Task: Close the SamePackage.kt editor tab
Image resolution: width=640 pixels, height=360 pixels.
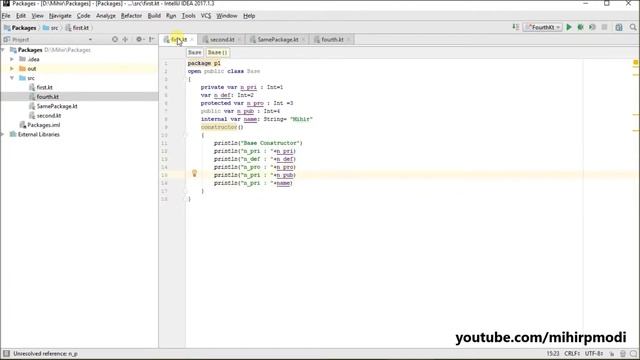Action: [x=303, y=40]
